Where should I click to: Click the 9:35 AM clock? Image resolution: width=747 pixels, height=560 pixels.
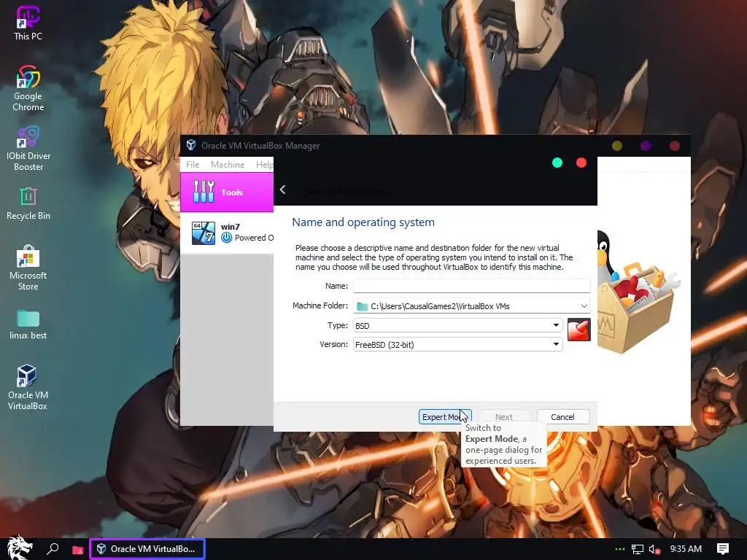click(686, 548)
